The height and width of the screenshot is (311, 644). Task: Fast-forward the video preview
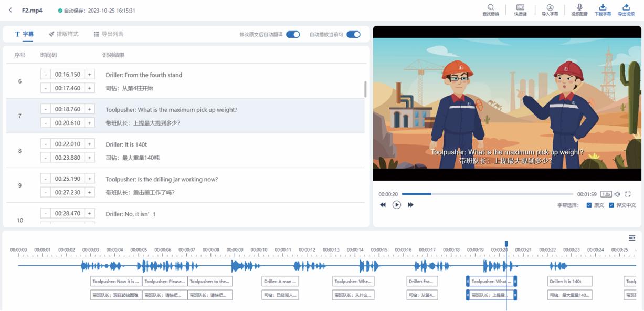tap(410, 205)
